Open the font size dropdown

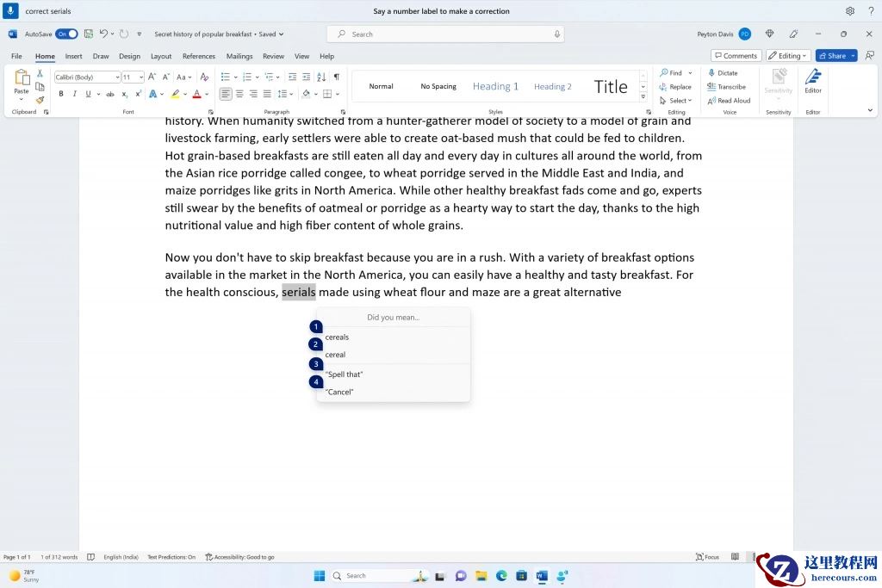coord(140,77)
